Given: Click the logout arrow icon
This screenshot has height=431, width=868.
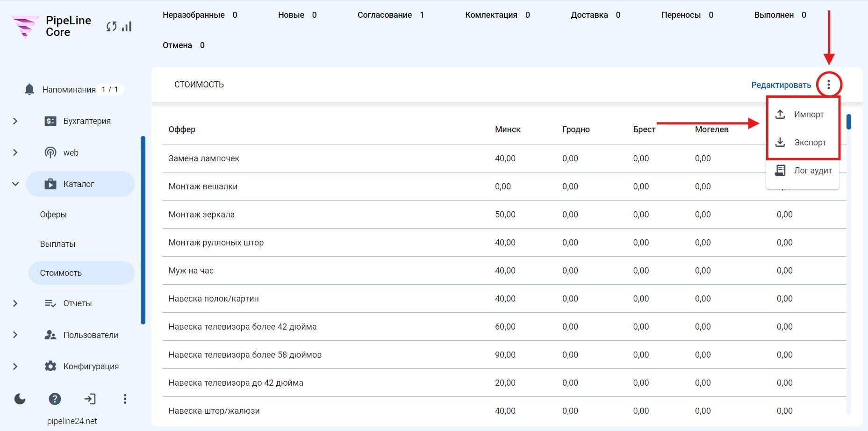Looking at the screenshot, I should 90,399.
